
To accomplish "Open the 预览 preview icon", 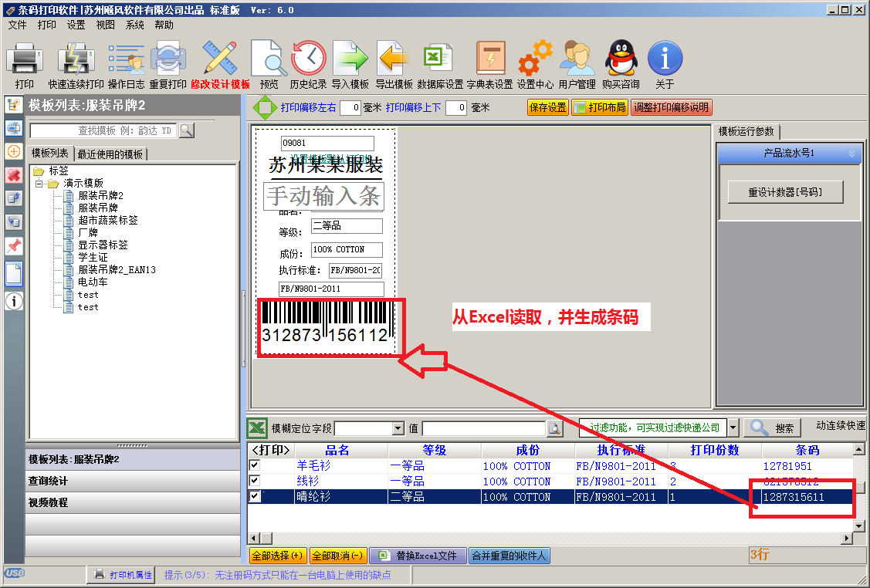I will coord(269,58).
